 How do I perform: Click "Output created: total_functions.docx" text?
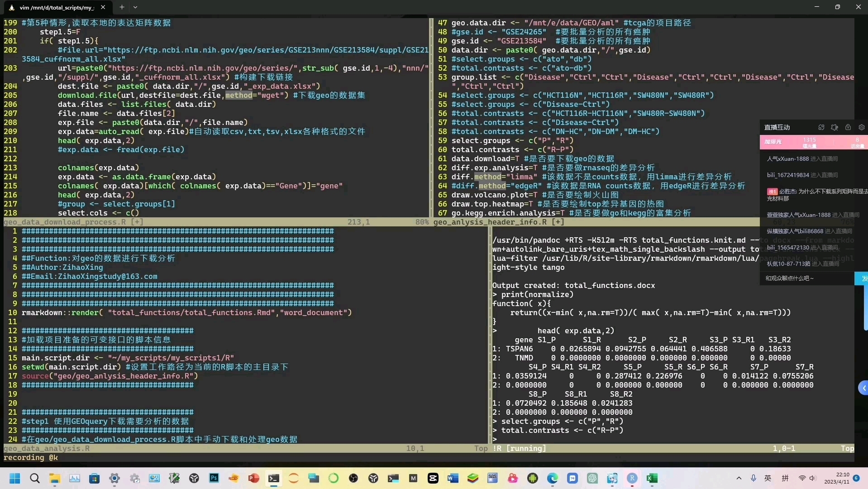tap(573, 285)
